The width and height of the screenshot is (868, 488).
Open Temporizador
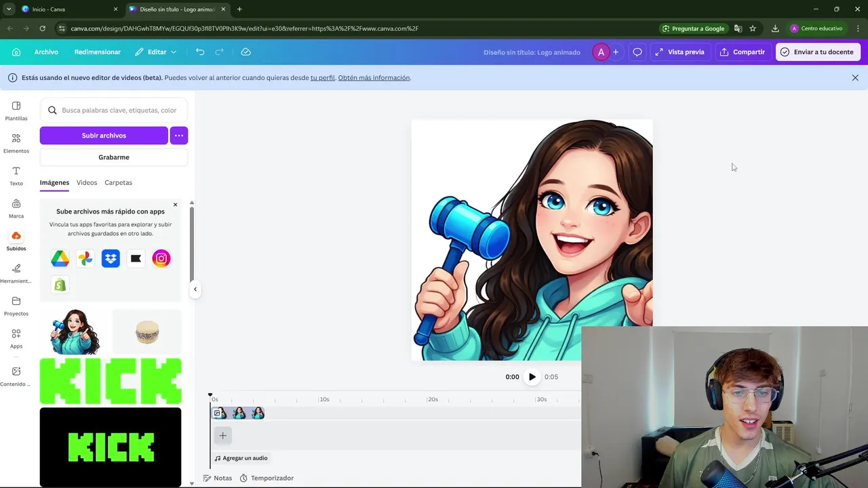pyautogui.click(x=267, y=478)
